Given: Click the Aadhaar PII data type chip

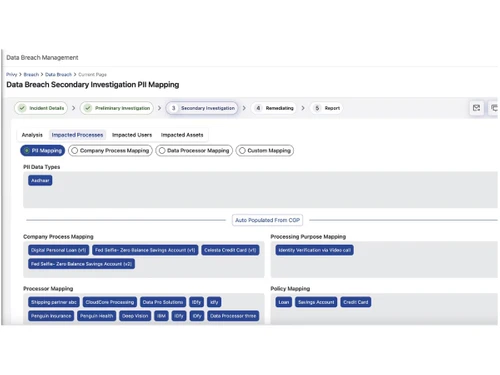Looking at the screenshot, I should pos(40,181).
